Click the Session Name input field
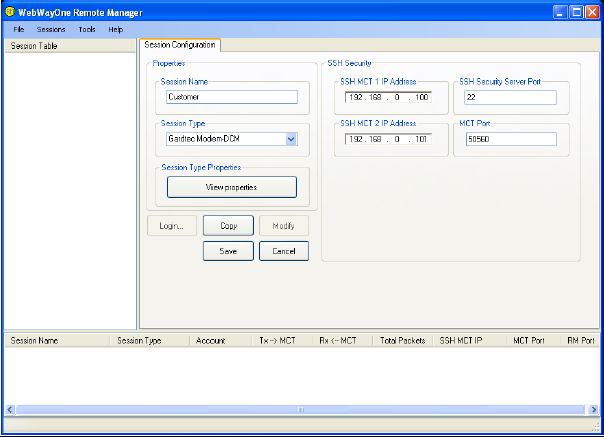The image size is (604, 437). point(232,97)
